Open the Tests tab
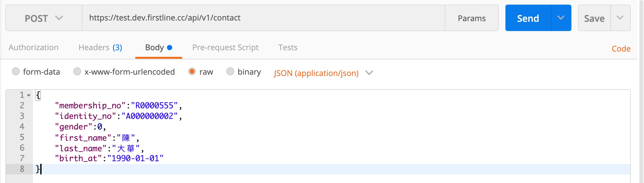 pyautogui.click(x=288, y=48)
